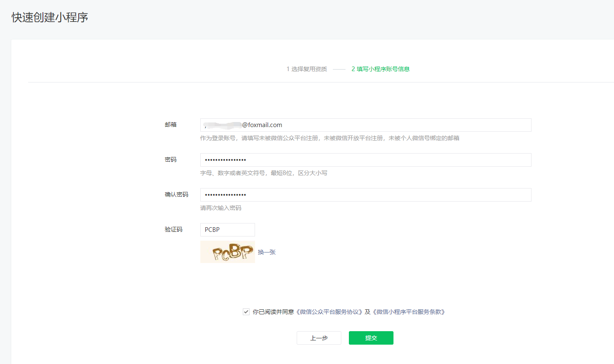The height and width of the screenshot is (364, 614).
Task: Refresh captcha via 换一张 link
Action: 267,252
